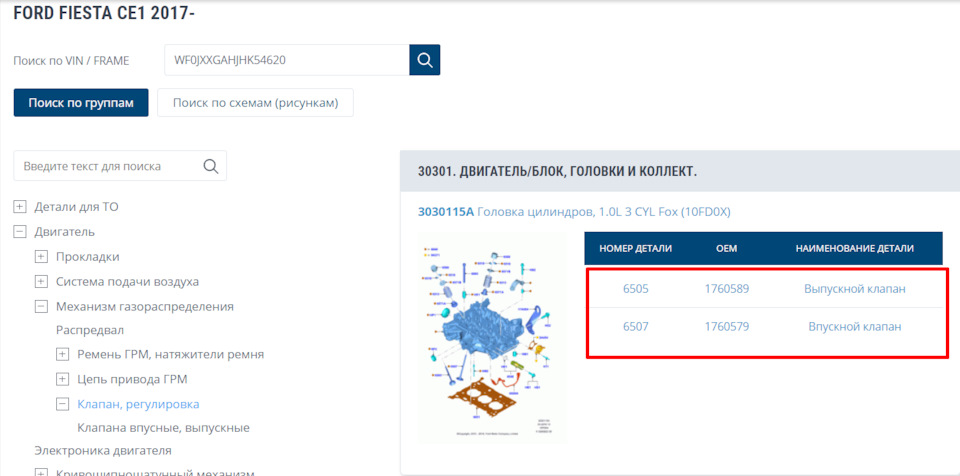Focus the VIN / FRAME input field
960x476 pixels.
(x=287, y=60)
